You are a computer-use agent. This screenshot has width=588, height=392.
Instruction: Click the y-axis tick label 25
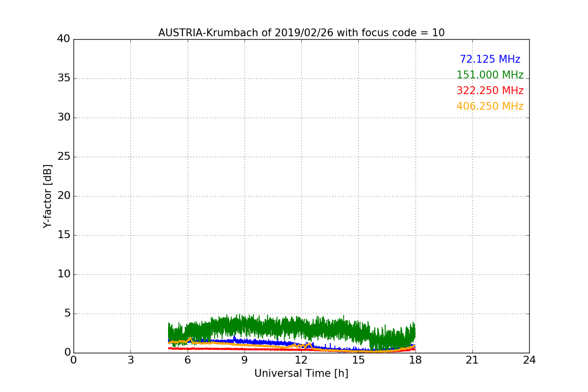click(x=64, y=157)
